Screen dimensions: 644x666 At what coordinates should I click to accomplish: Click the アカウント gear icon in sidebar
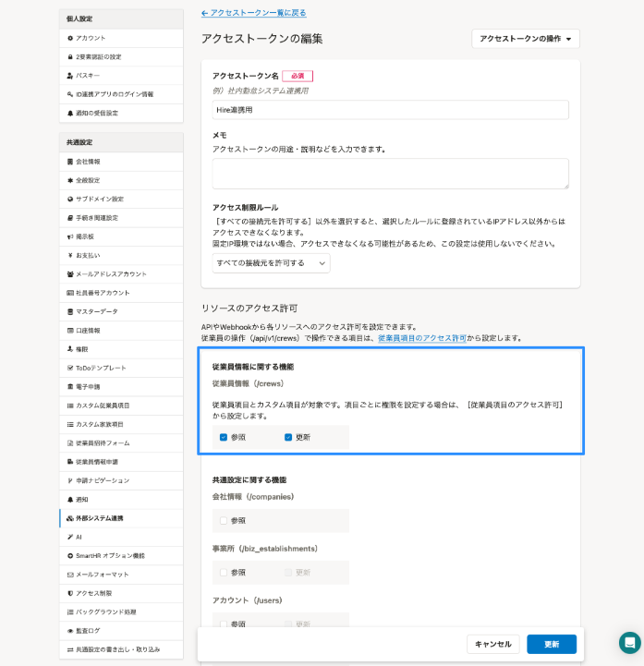[70, 38]
